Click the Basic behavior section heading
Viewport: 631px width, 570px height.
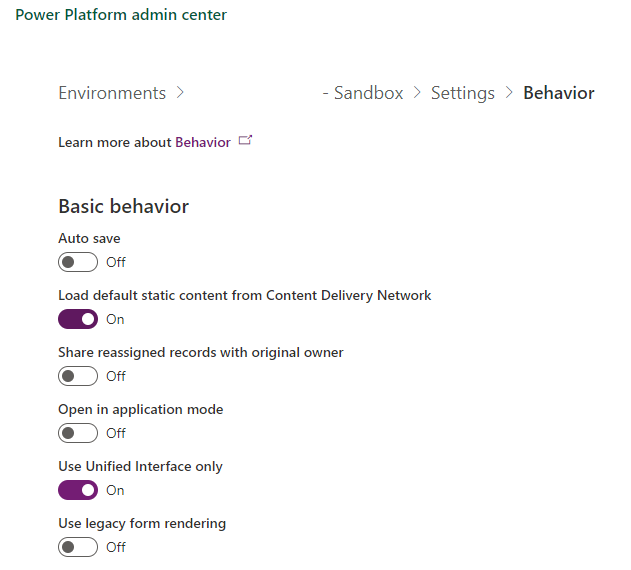pyautogui.click(x=123, y=206)
